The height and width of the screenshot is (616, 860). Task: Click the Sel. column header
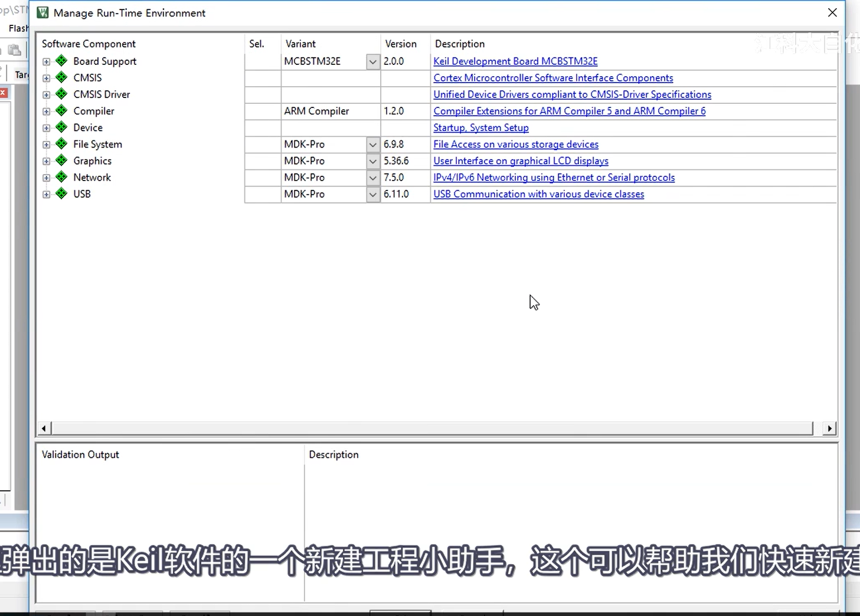tap(257, 44)
